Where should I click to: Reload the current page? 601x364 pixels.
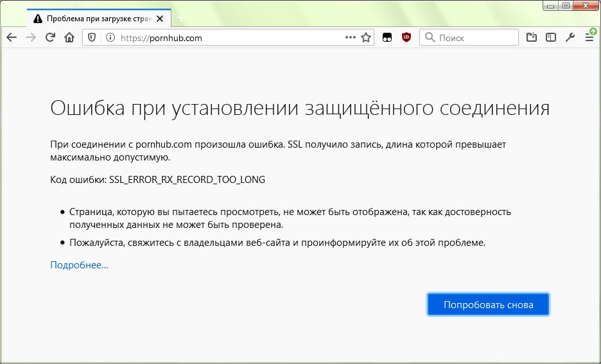tap(50, 37)
